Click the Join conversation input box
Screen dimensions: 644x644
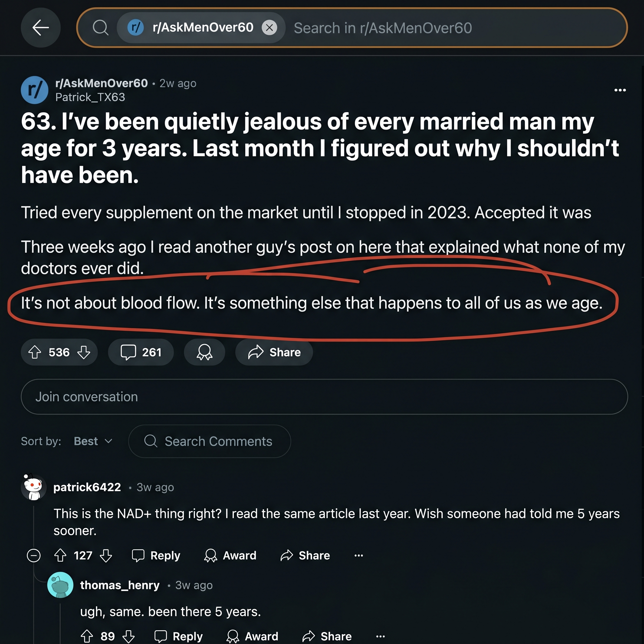324,397
